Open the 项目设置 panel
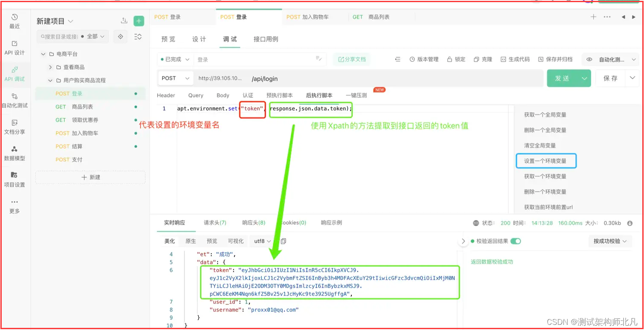Image resolution: width=644 pixels, height=330 pixels. point(15,179)
